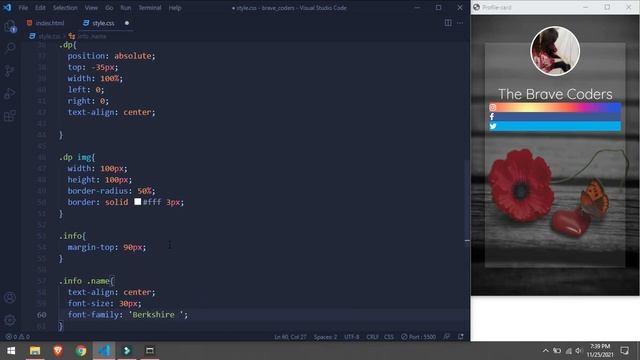Open the File menu
This screenshot has height=360, width=640.
click(23, 8)
